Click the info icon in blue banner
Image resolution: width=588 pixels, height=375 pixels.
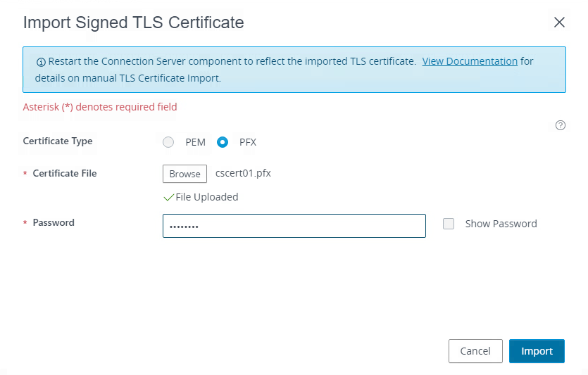coord(41,62)
